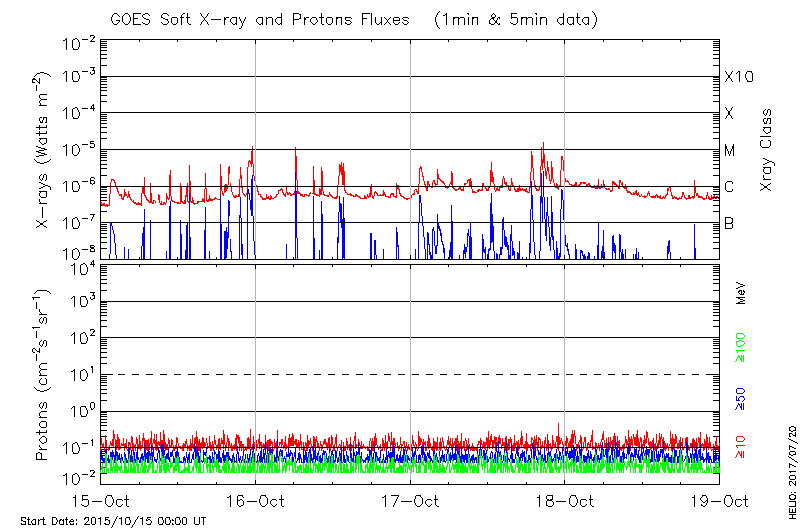This screenshot has height=530, width=800.
Task: Click the red ≥10 MeV legend label
Action: tap(741, 447)
